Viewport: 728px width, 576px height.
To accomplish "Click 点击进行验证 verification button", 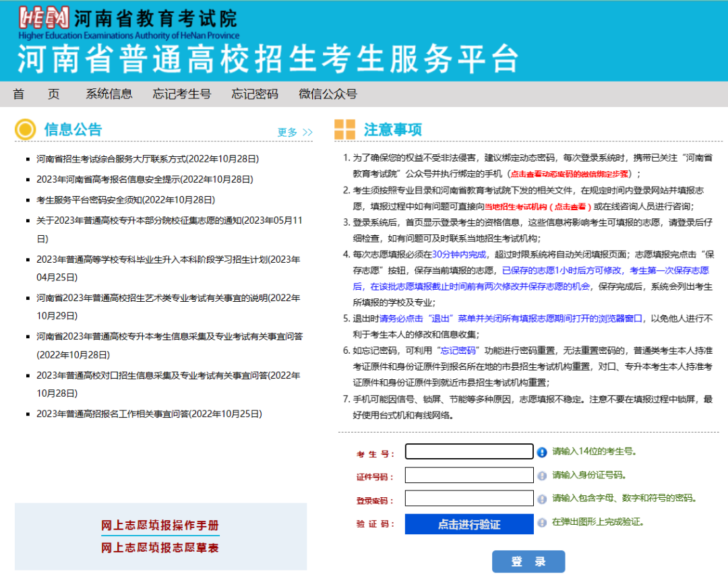I will click(x=468, y=524).
